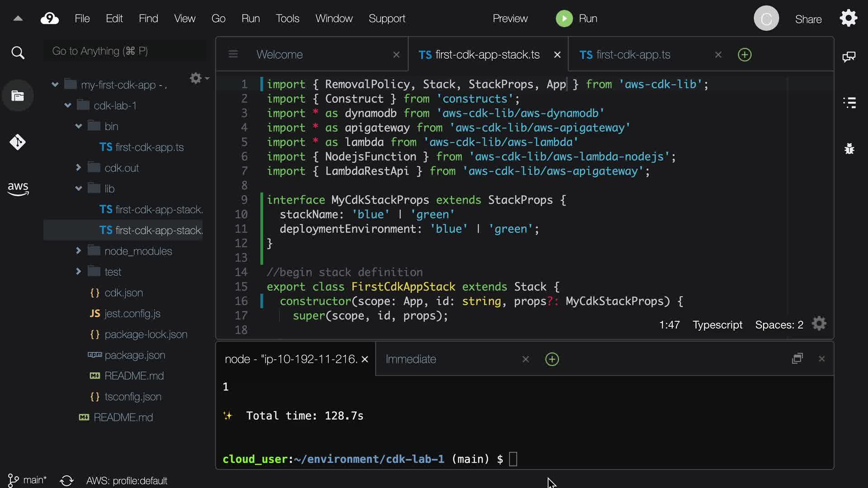868x488 pixels.
Task: Open the search magnifier in left sidebar
Action: click(18, 53)
